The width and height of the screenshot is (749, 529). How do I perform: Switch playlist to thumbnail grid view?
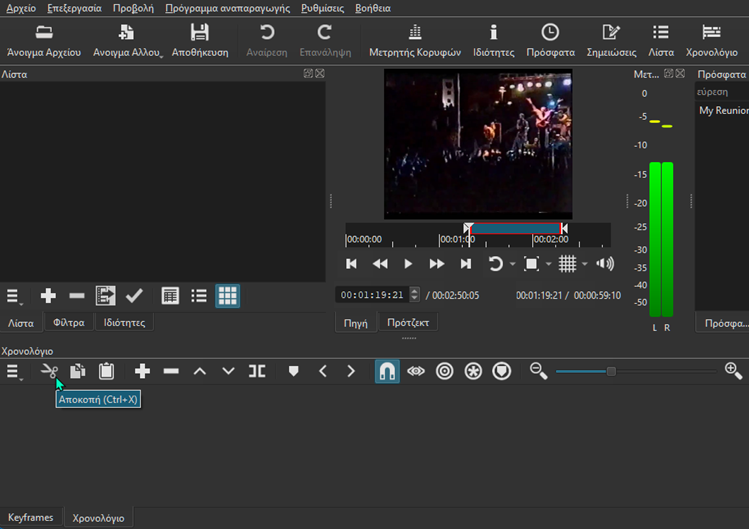(227, 296)
